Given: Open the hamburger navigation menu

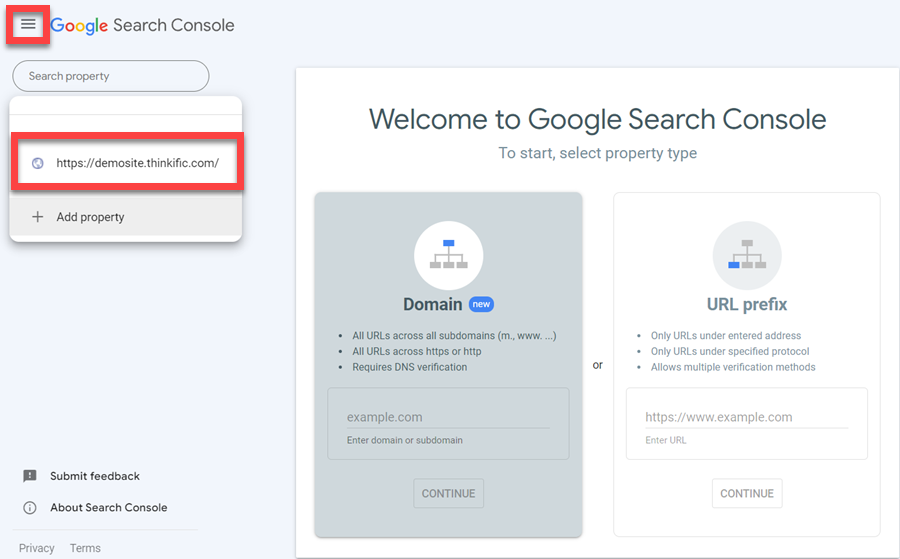Looking at the screenshot, I should 28,25.
